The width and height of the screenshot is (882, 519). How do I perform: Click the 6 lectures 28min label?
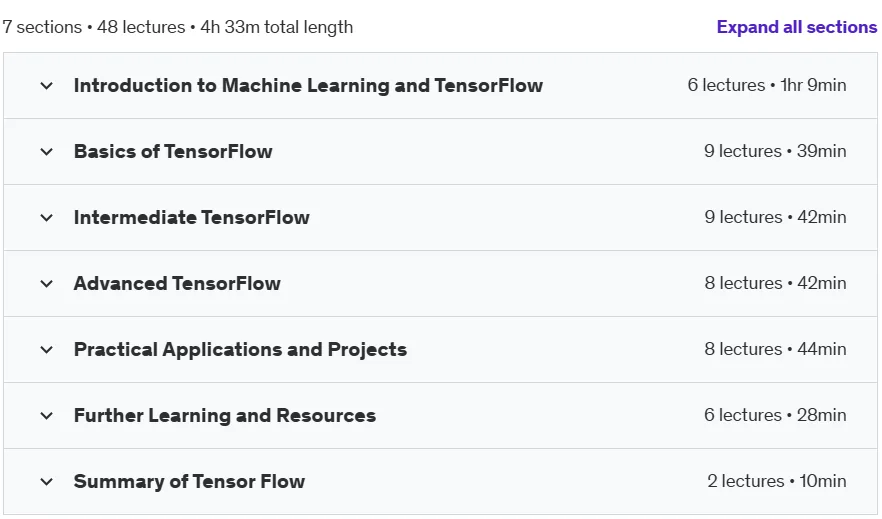pyautogui.click(x=775, y=415)
